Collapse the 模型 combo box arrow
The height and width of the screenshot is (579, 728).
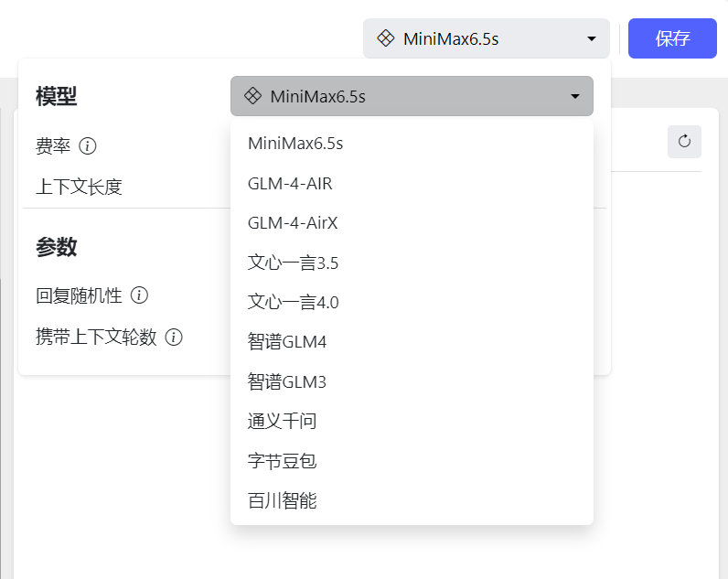(x=574, y=96)
